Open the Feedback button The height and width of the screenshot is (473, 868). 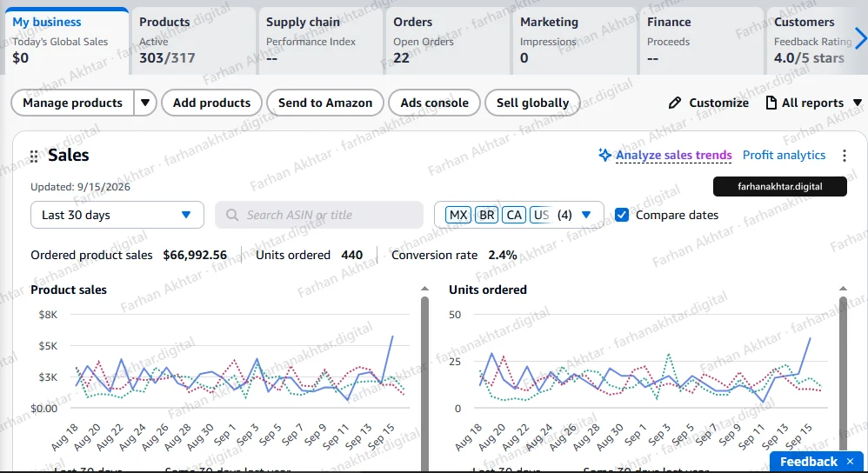(x=808, y=462)
